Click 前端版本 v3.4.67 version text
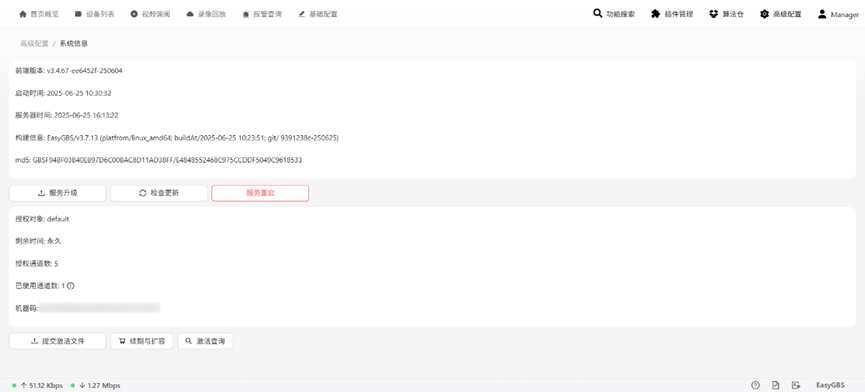This screenshot has width=865, height=392. pyautogui.click(x=69, y=71)
